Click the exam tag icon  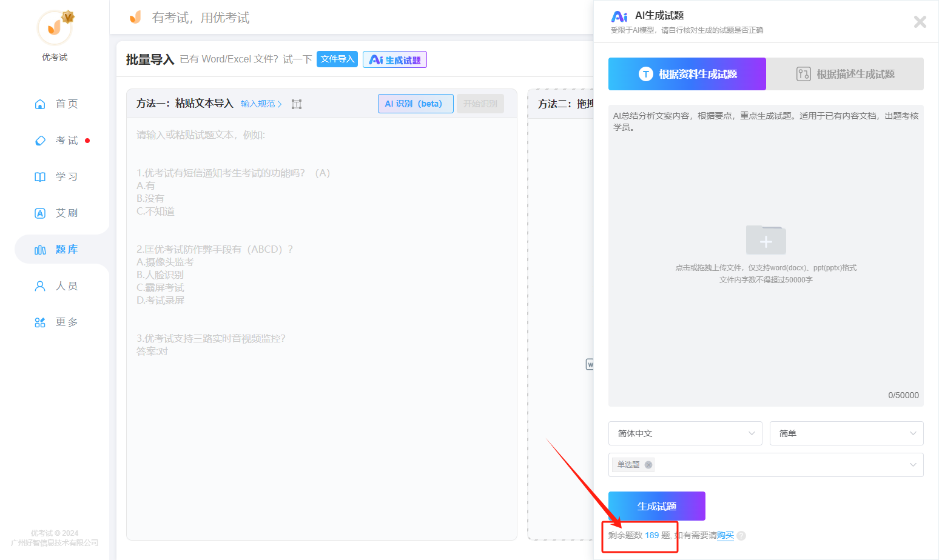click(40, 140)
